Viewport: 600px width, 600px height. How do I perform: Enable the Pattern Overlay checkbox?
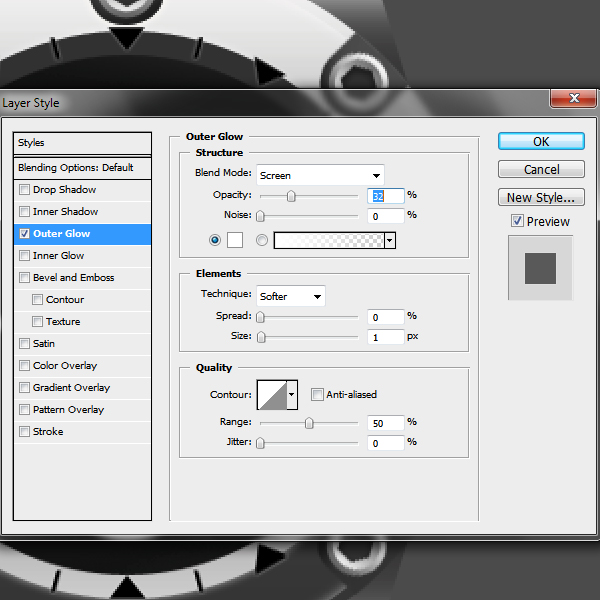tap(24, 409)
